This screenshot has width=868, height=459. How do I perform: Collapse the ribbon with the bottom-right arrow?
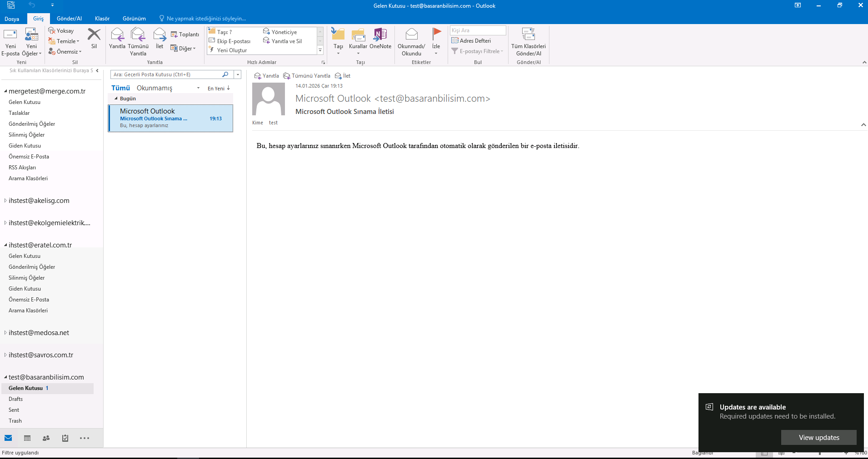(x=864, y=62)
